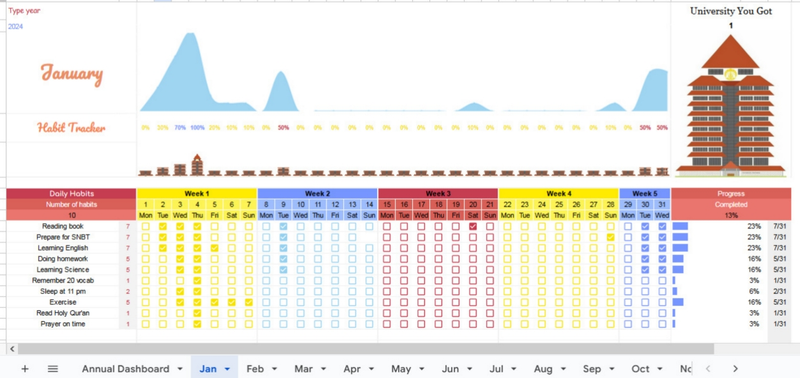Screen dimensions: 800x378
Task: Check Reading book for day 1
Action: 145,226
